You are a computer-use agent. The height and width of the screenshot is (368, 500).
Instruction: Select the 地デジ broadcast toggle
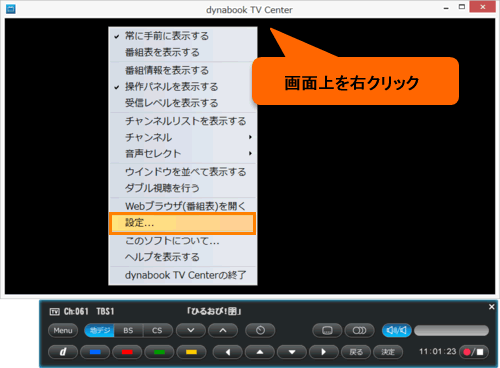[100, 330]
